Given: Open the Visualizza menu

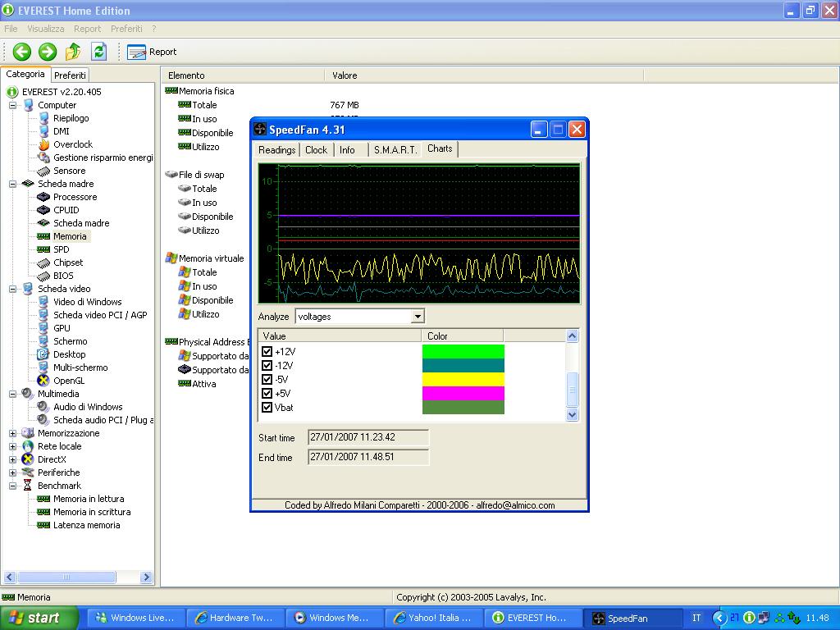Looking at the screenshot, I should (x=46, y=29).
